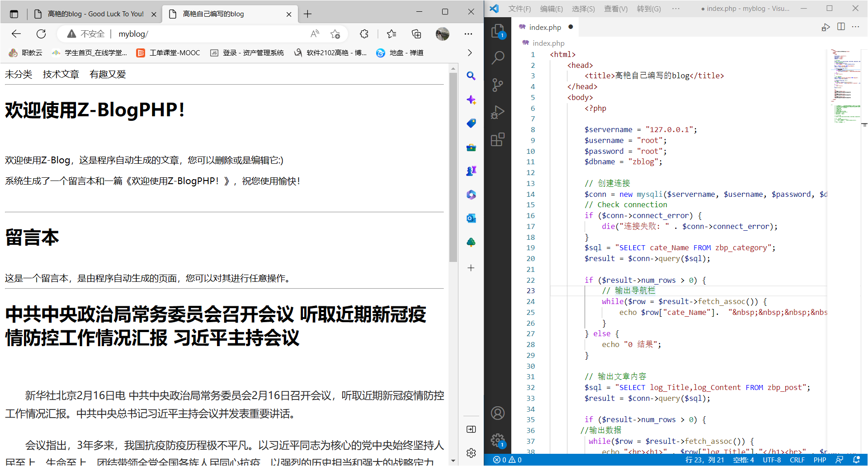Image resolution: width=868 pixels, height=466 pixels.
Task: Open Source Control view in VS Code
Action: click(x=498, y=85)
